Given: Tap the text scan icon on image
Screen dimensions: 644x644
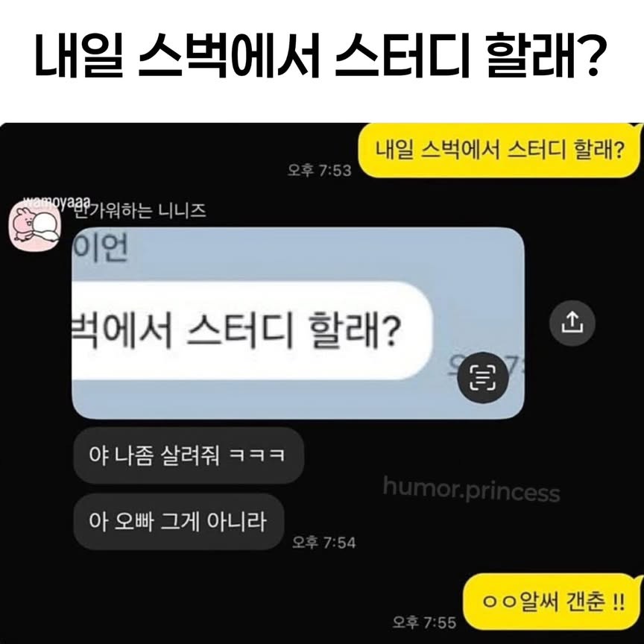Looking at the screenshot, I should [483, 377].
